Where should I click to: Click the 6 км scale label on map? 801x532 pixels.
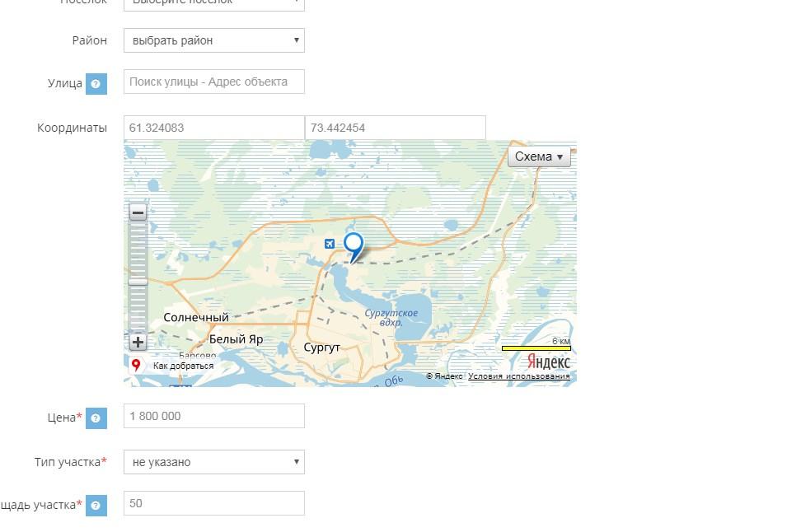(x=561, y=341)
